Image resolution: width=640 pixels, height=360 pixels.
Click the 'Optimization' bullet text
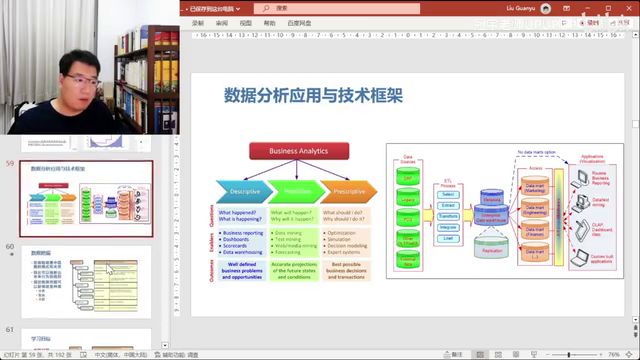pos(342,233)
